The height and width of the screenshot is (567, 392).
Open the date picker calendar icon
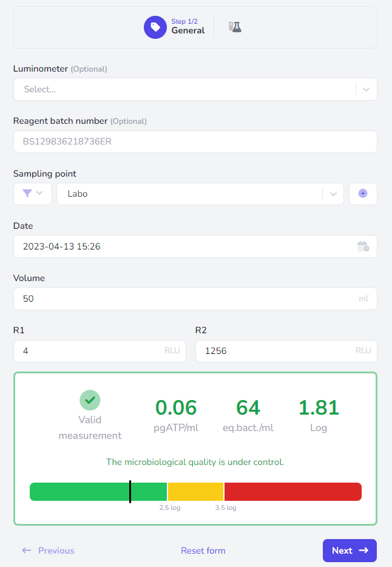[x=363, y=246]
